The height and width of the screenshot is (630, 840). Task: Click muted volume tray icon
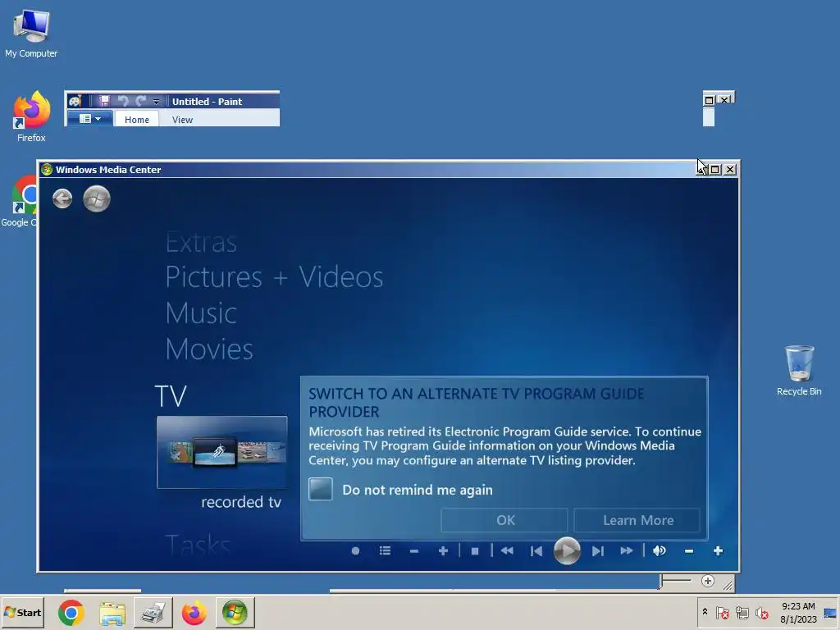pos(761,613)
